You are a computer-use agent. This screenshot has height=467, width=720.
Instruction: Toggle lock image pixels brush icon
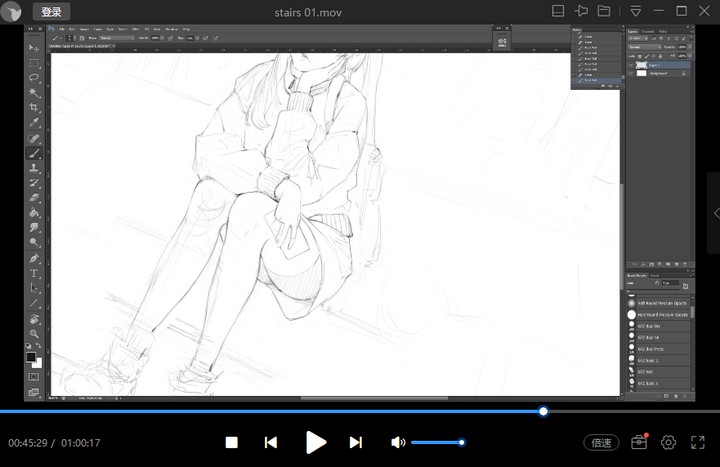pos(647,56)
